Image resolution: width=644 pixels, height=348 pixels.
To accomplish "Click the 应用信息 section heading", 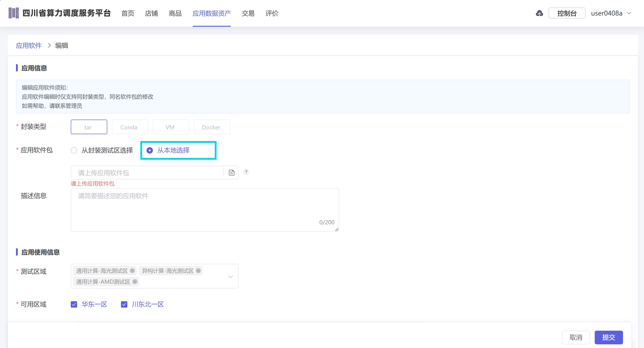I will pos(34,68).
